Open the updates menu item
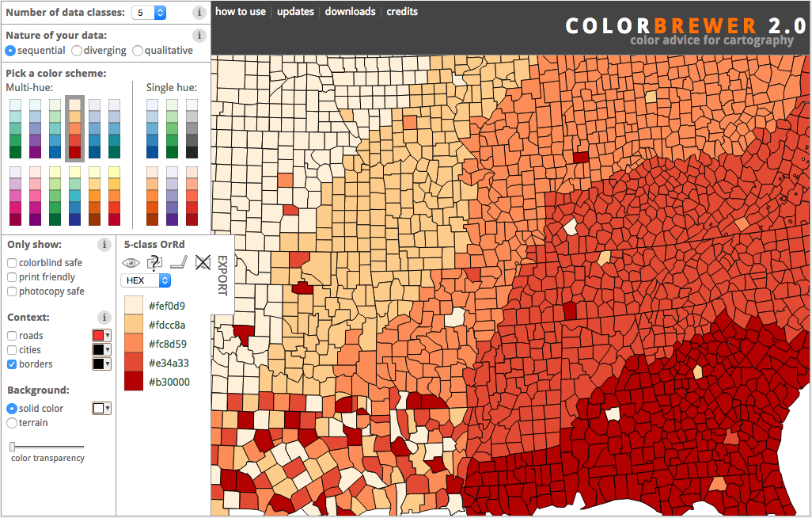The image size is (812, 518). pos(295,11)
